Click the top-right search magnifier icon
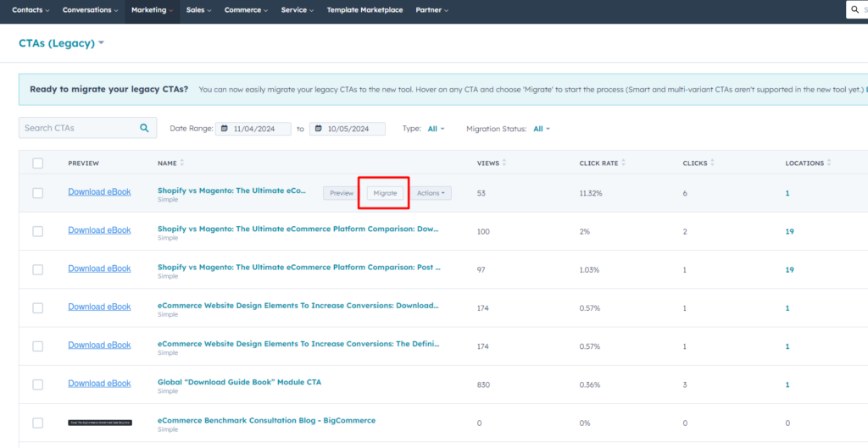 [x=855, y=9]
